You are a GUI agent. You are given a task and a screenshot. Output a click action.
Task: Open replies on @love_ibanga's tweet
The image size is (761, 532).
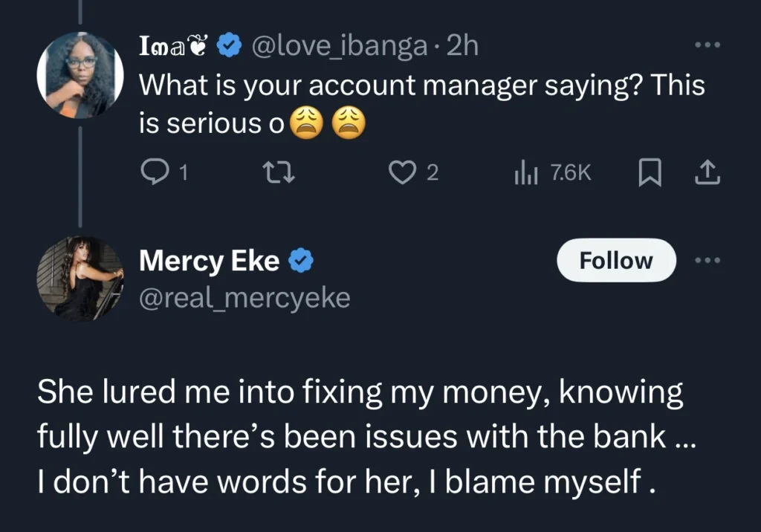click(156, 172)
